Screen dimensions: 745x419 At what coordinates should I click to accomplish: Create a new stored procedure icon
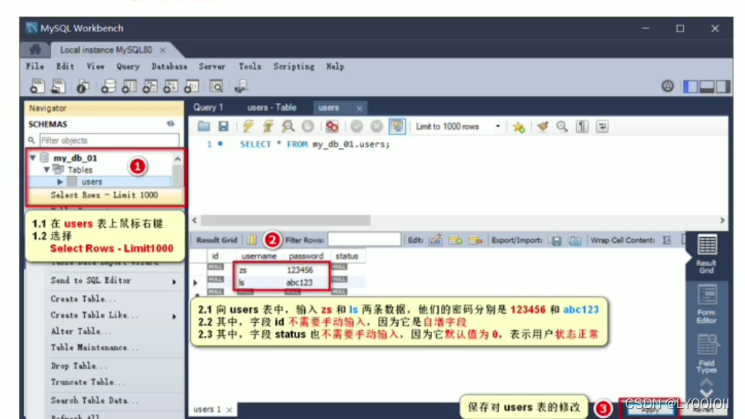tap(171, 86)
